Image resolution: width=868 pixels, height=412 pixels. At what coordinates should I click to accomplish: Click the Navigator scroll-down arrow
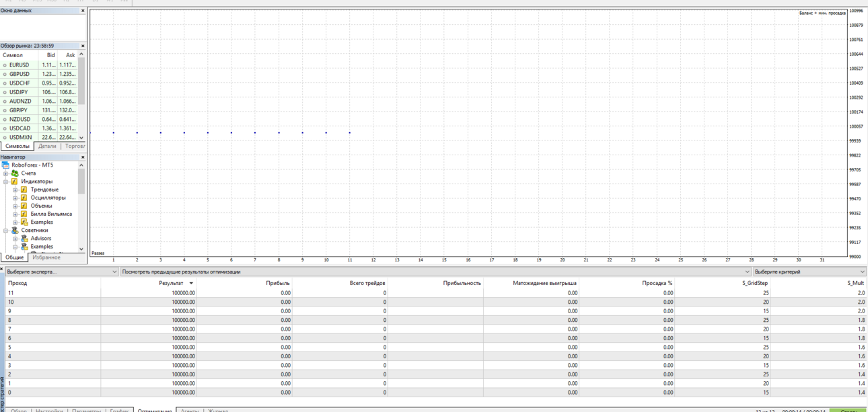point(82,249)
